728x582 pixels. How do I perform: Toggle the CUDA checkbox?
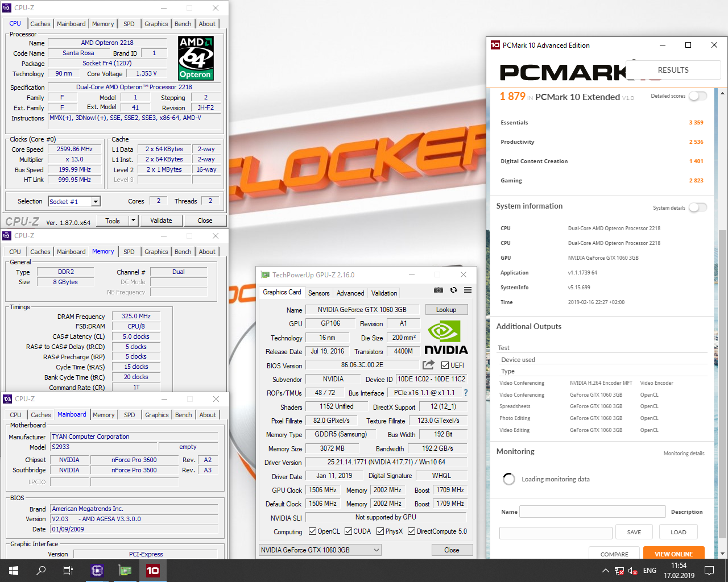coord(348,531)
